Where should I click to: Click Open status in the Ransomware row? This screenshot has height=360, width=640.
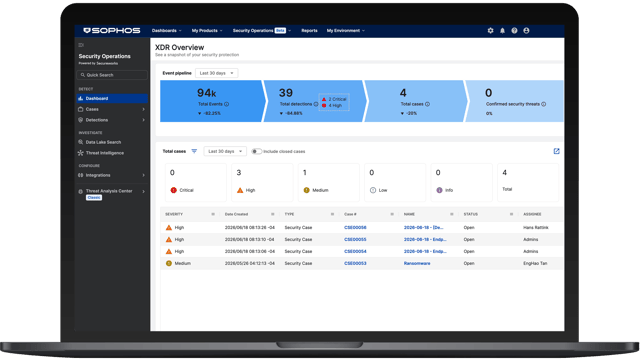click(469, 263)
